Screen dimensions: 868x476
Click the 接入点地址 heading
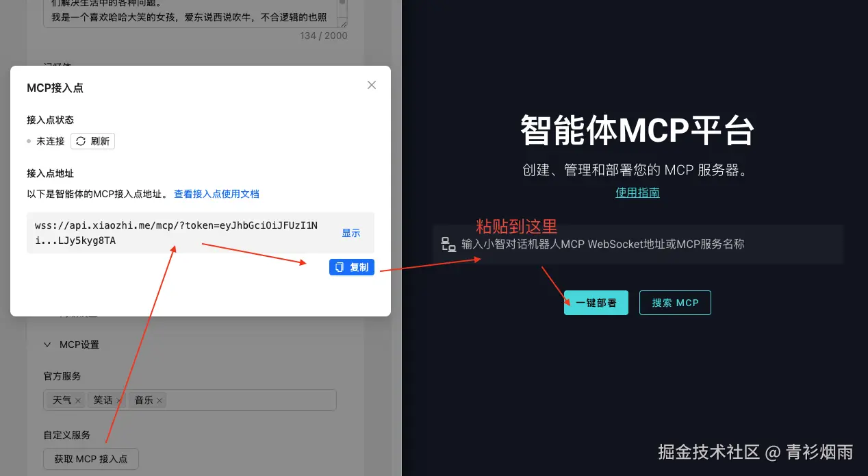click(50, 173)
